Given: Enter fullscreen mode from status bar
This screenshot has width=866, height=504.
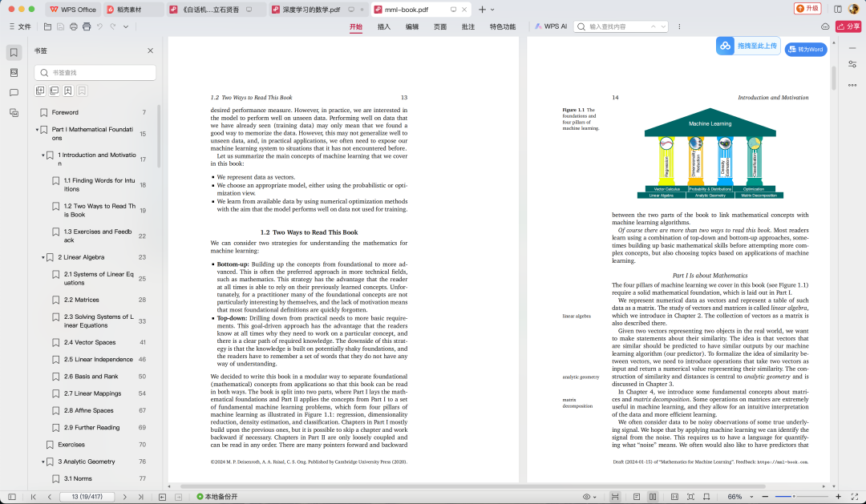Looking at the screenshot, I should point(855,497).
